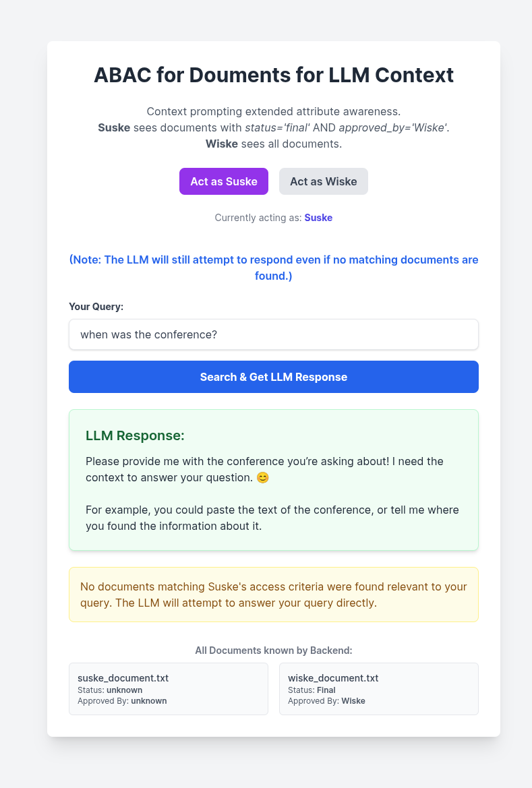
Task: Click the 'Wiske sees all documents' line
Action: (273, 144)
